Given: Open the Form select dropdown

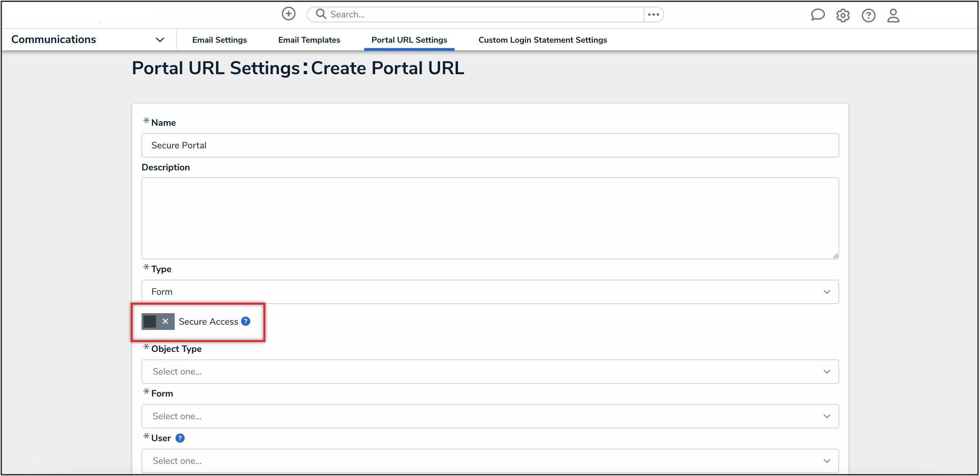Looking at the screenshot, I should coord(490,416).
